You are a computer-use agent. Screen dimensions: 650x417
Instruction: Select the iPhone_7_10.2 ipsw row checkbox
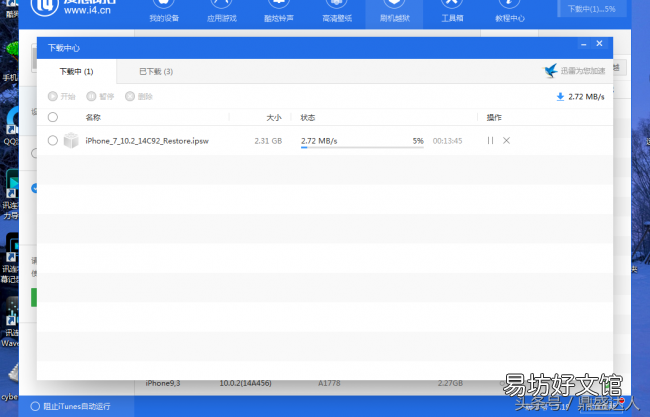53,141
